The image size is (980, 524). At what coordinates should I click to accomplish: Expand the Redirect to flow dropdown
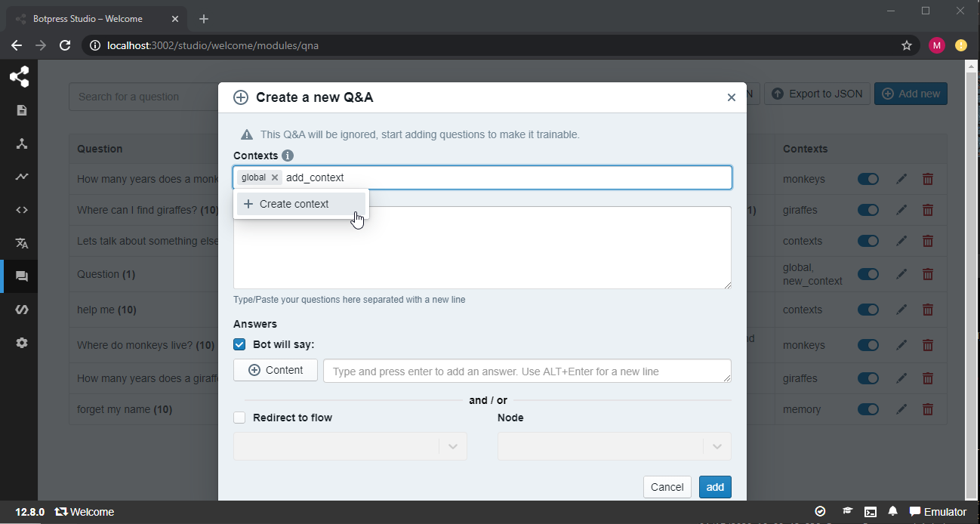point(350,446)
